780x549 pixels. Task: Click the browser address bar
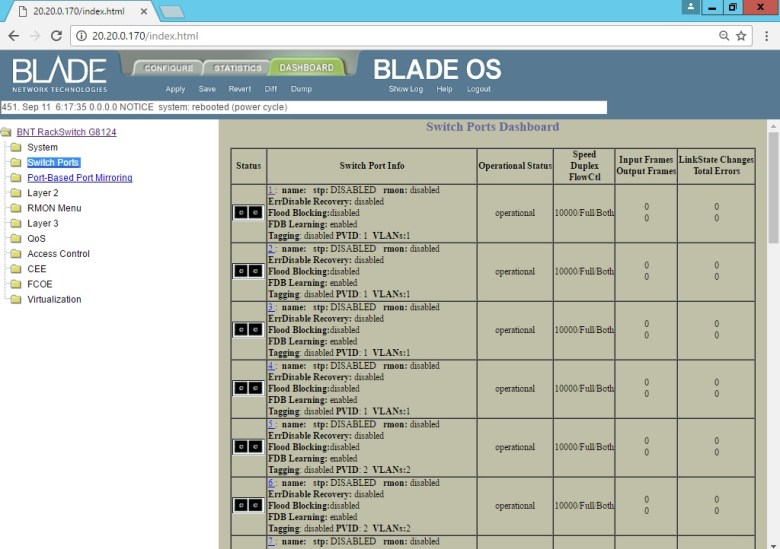400,36
